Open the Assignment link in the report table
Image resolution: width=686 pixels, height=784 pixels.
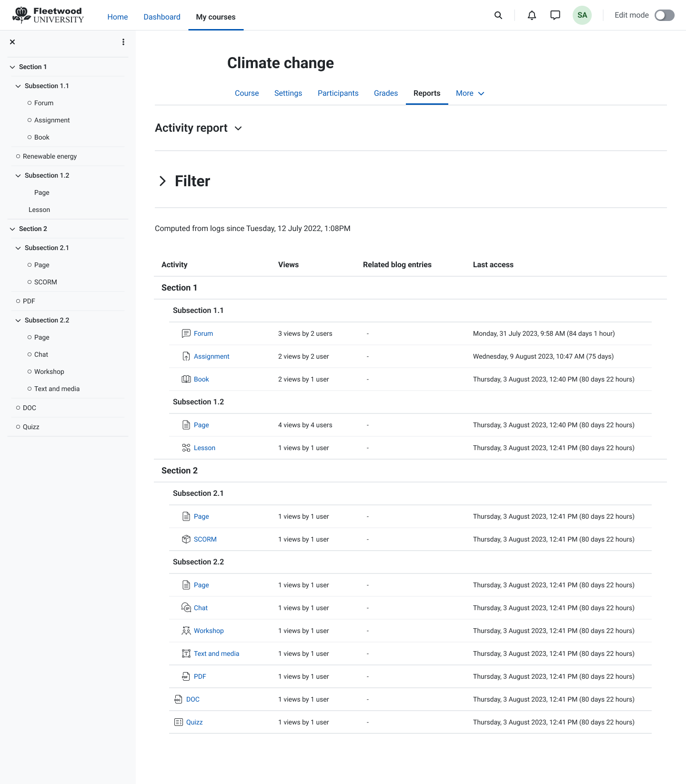tap(212, 356)
